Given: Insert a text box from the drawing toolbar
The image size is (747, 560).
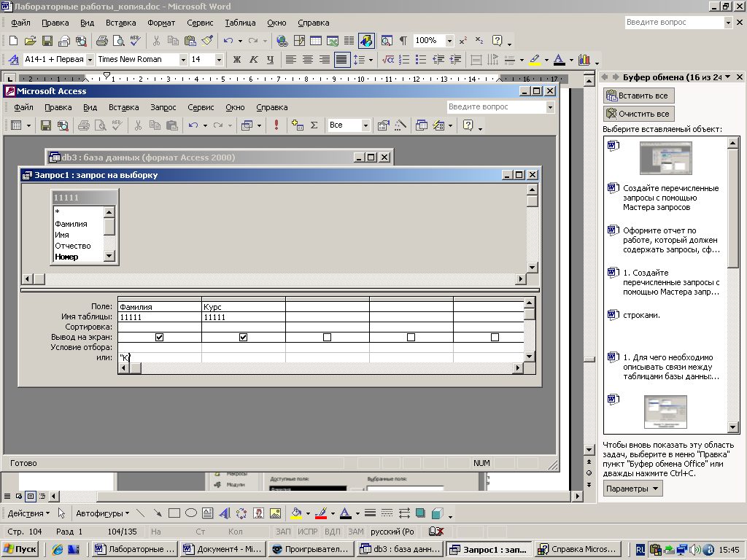Looking at the screenshot, I should (x=208, y=513).
